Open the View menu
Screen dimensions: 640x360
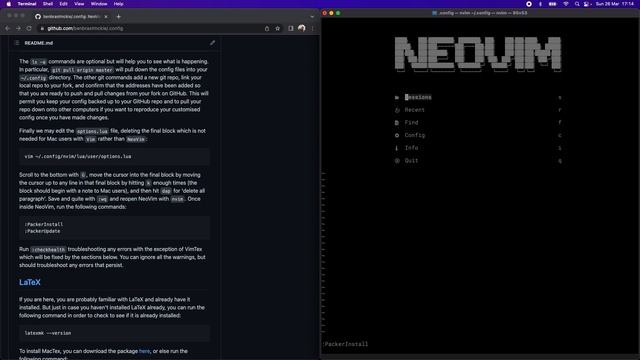tap(79, 4)
